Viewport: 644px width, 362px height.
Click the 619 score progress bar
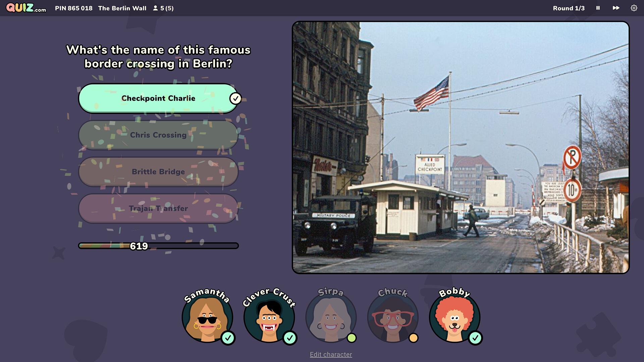(x=158, y=246)
